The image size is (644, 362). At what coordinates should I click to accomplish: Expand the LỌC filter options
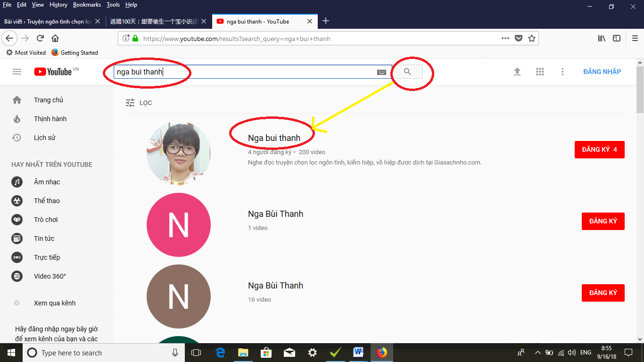(139, 103)
